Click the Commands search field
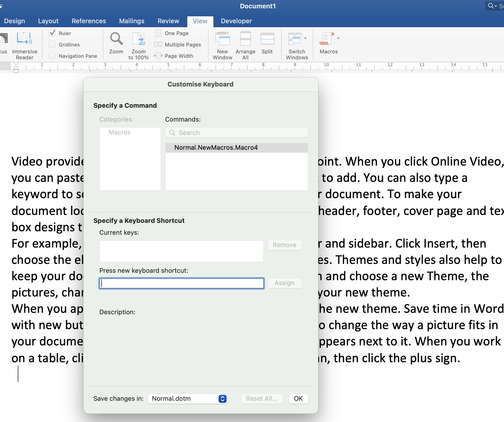The image size is (504, 422). [x=236, y=133]
